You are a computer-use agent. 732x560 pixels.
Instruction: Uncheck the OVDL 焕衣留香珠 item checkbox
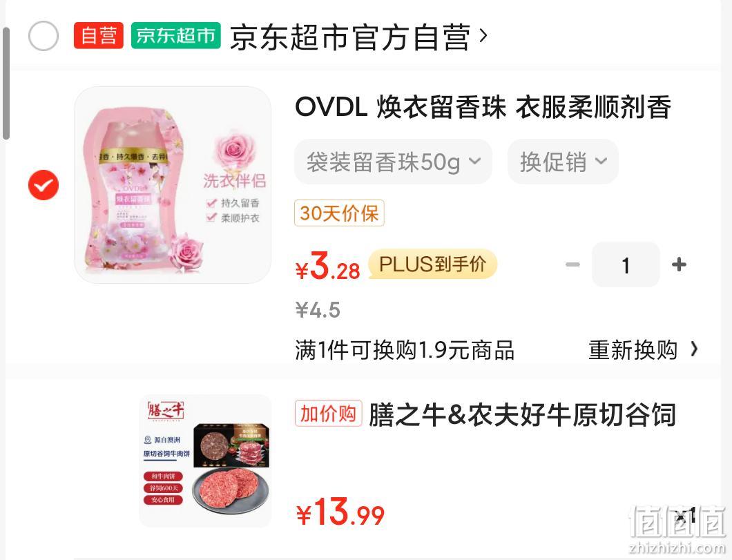[x=44, y=185]
